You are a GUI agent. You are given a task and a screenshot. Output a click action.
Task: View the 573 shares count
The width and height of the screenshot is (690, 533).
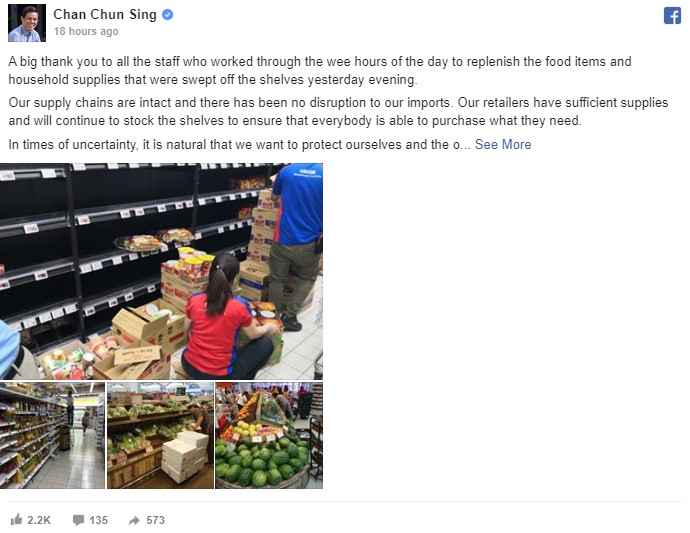click(x=155, y=520)
